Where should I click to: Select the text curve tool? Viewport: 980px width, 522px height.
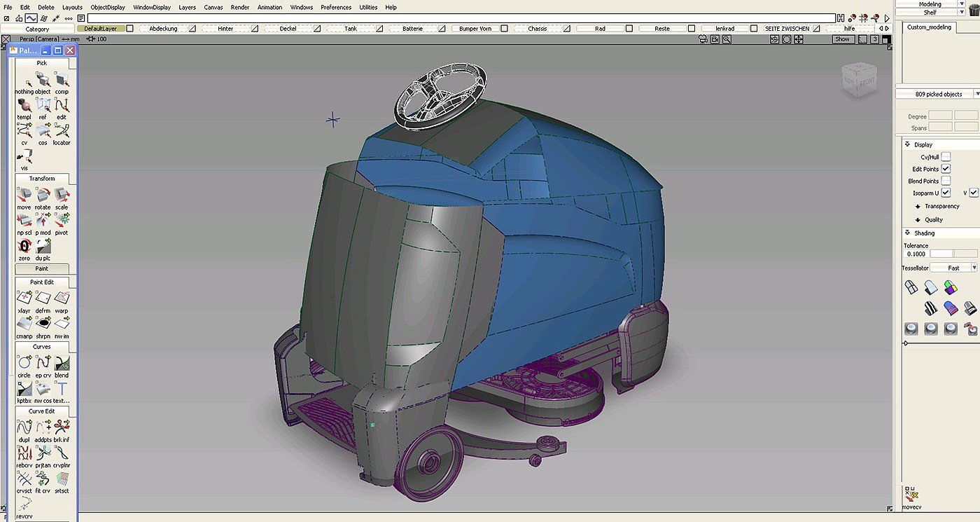62,390
